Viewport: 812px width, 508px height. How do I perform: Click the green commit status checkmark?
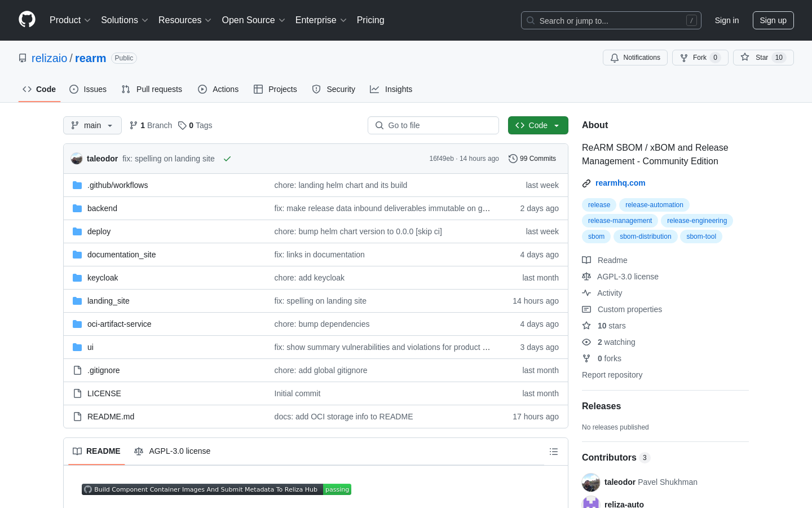[x=227, y=159]
